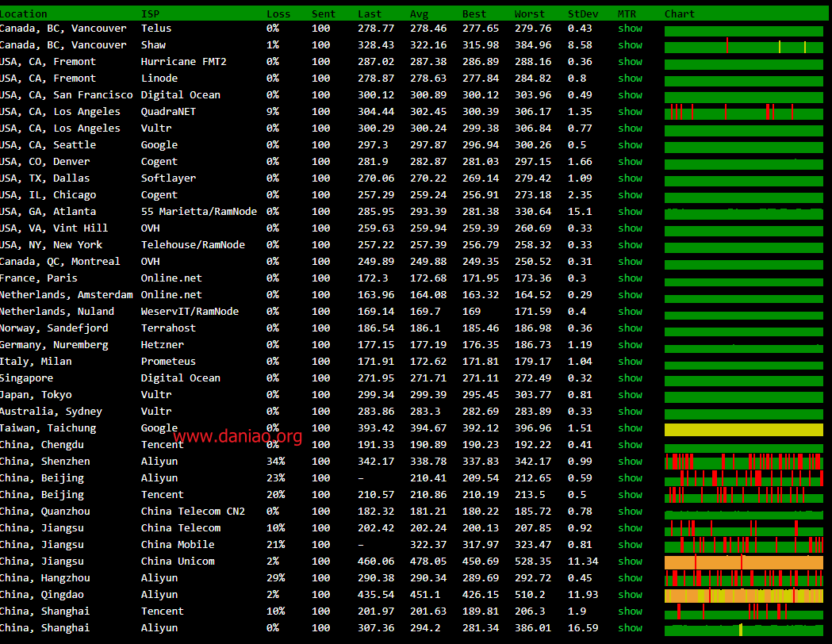Click the 'WeservIT/RamNode' ISP text

[190, 312]
